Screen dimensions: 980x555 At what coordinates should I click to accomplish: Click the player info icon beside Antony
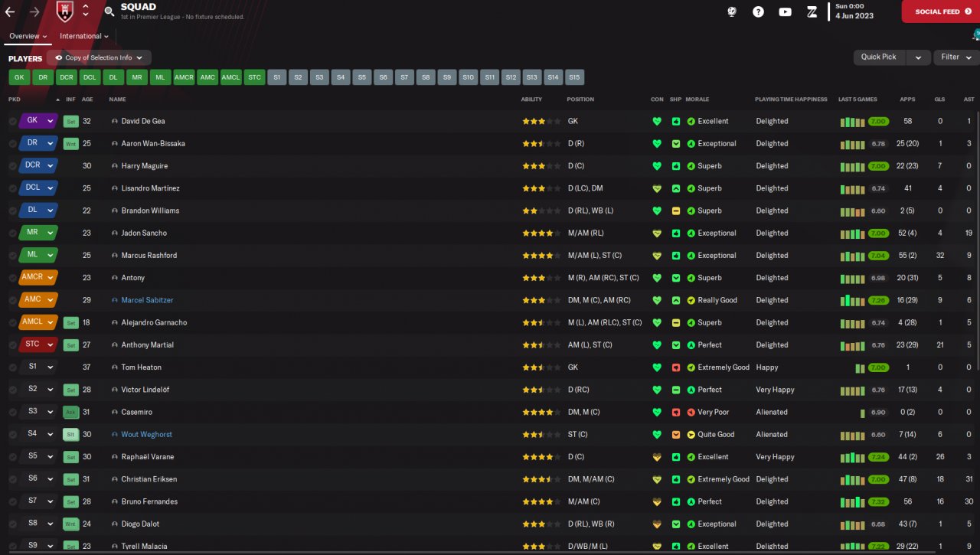115,278
